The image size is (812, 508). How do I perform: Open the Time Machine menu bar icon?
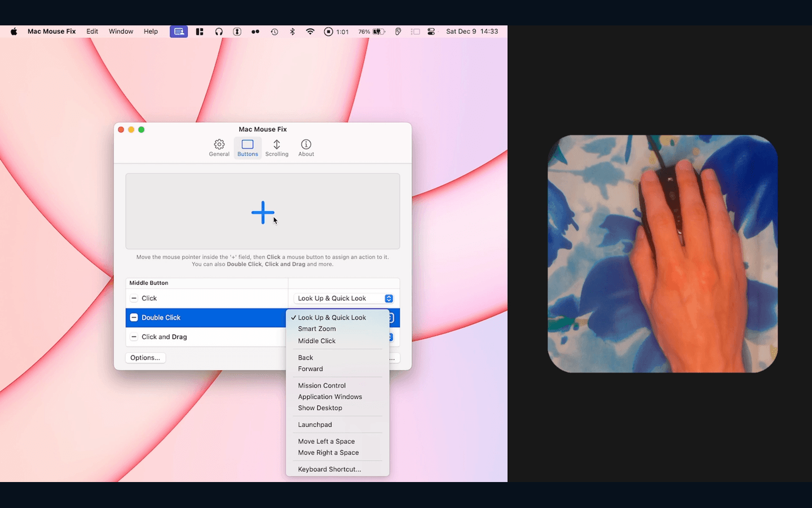pyautogui.click(x=274, y=32)
